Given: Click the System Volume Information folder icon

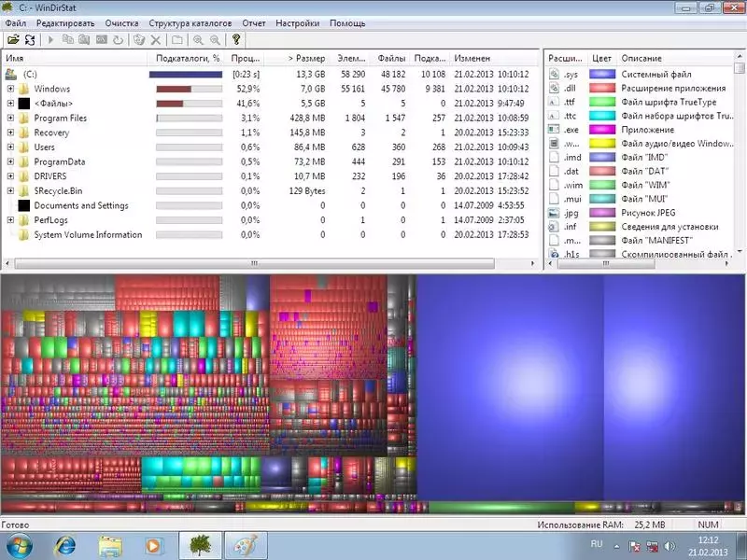Looking at the screenshot, I should pos(24,235).
